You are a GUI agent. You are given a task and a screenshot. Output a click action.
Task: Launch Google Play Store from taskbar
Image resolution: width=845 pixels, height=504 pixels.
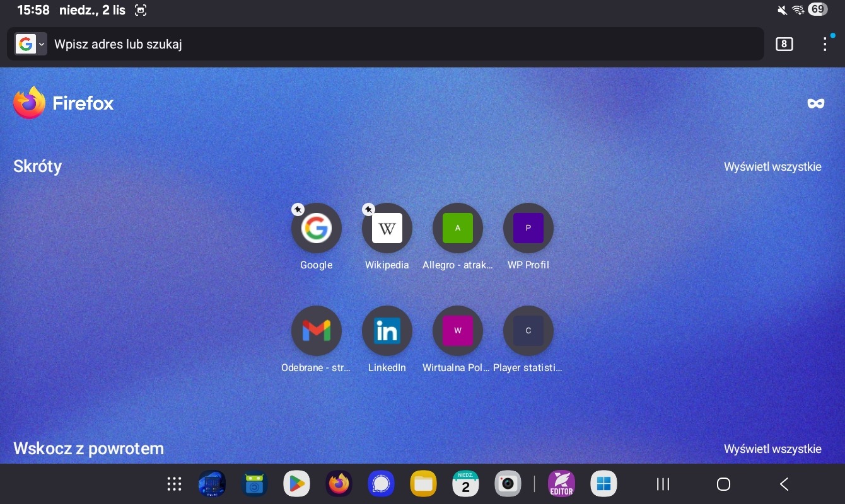(x=296, y=484)
